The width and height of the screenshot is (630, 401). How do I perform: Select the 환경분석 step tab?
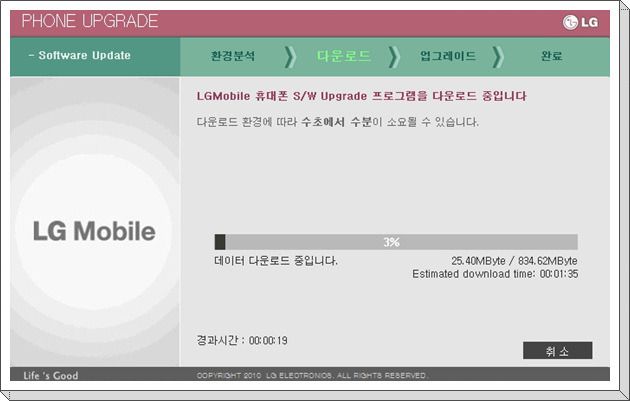(233, 56)
